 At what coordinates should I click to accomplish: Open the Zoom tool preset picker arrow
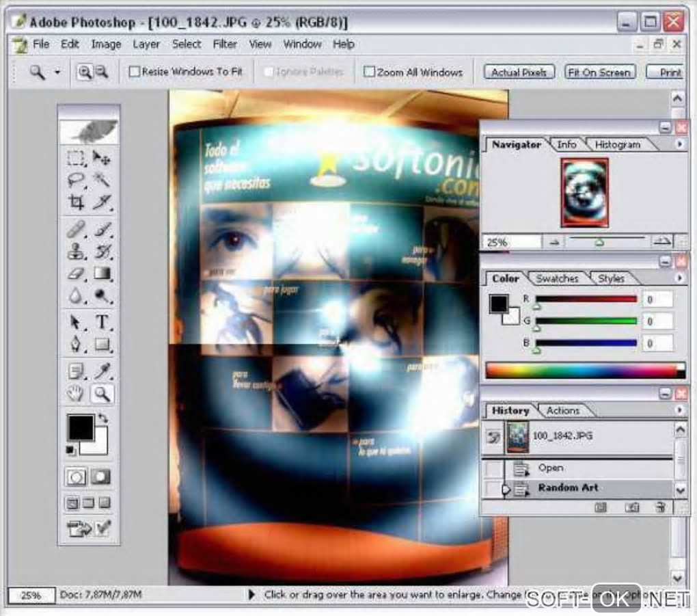[x=57, y=72]
